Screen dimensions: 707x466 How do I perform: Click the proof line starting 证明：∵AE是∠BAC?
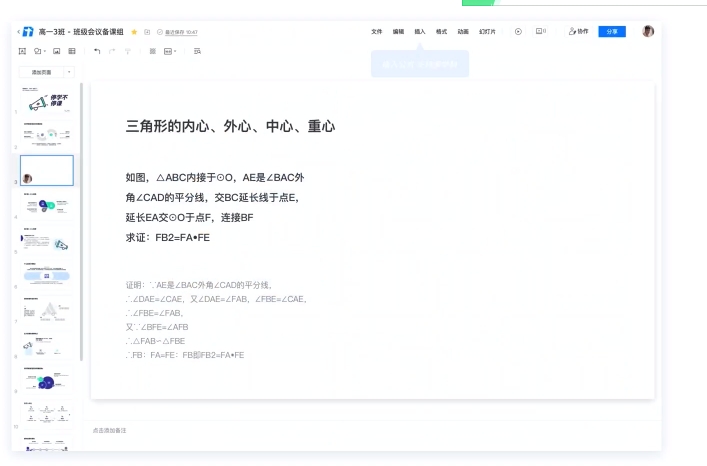point(199,285)
